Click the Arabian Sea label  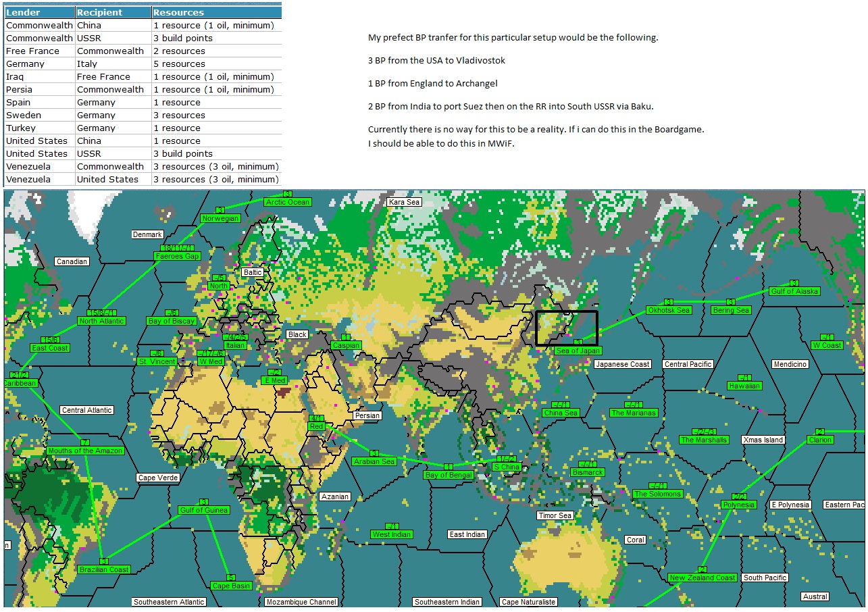point(374,461)
